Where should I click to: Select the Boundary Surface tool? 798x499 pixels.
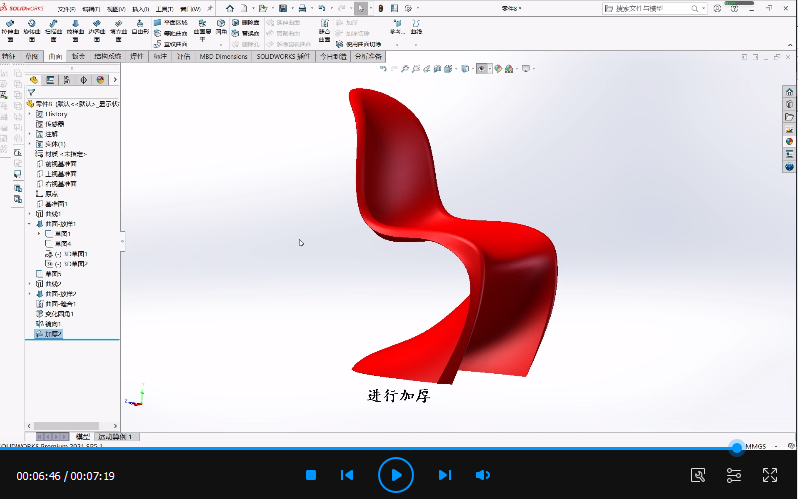97,31
